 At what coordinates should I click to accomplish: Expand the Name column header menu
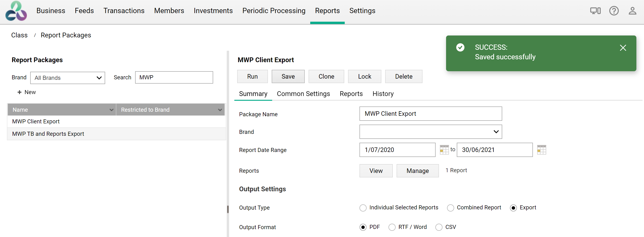[x=111, y=110]
